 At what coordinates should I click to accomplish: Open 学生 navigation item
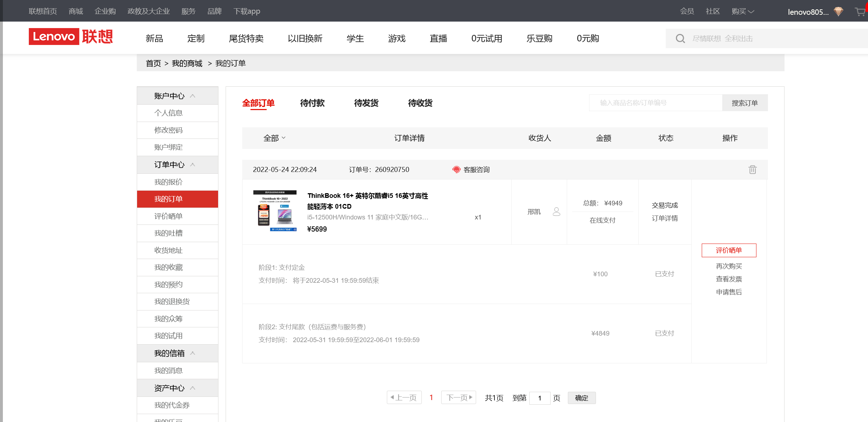355,38
